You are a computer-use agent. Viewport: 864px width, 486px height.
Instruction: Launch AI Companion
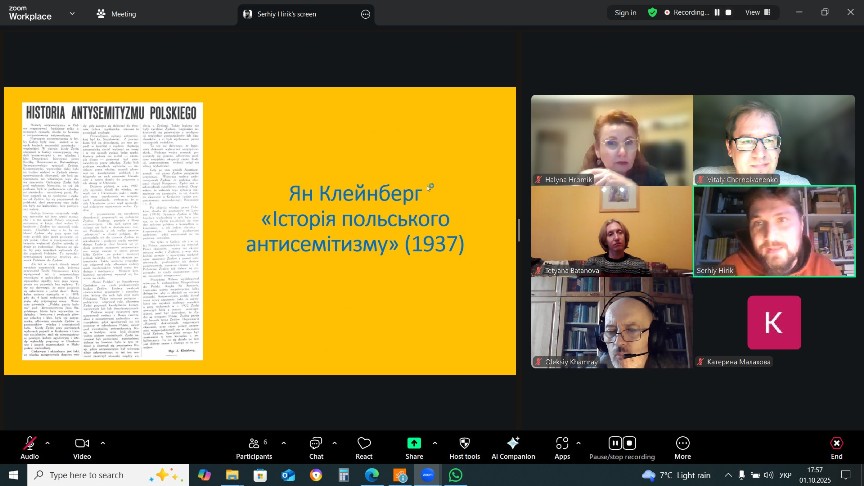513,444
